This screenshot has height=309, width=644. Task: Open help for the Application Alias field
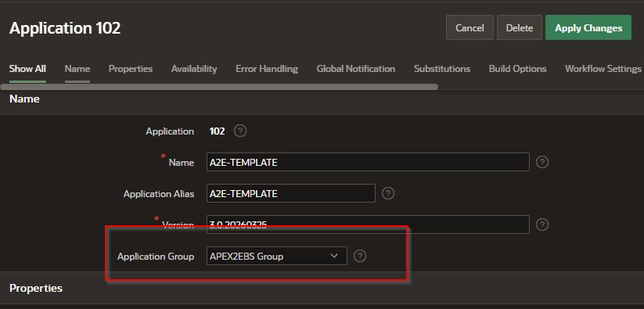pyautogui.click(x=388, y=193)
